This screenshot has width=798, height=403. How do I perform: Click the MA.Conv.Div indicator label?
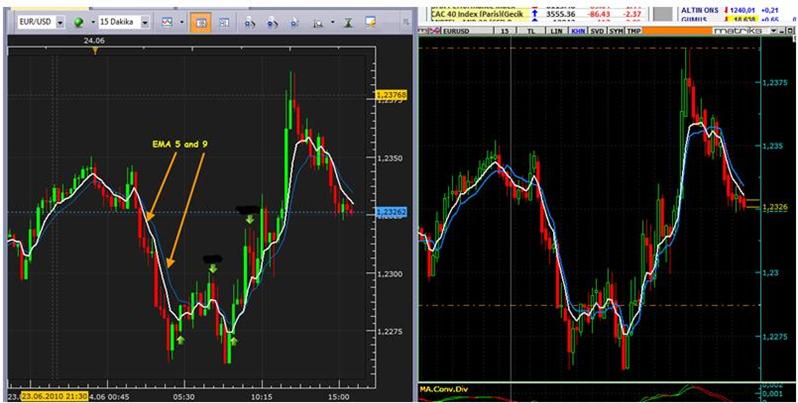(x=441, y=388)
